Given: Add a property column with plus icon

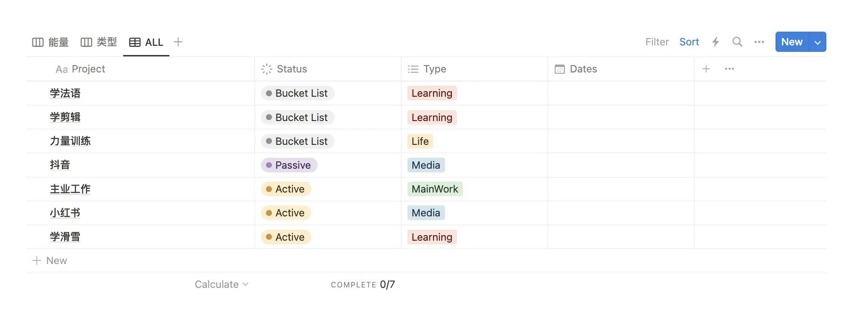Looking at the screenshot, I should [706, 69].
